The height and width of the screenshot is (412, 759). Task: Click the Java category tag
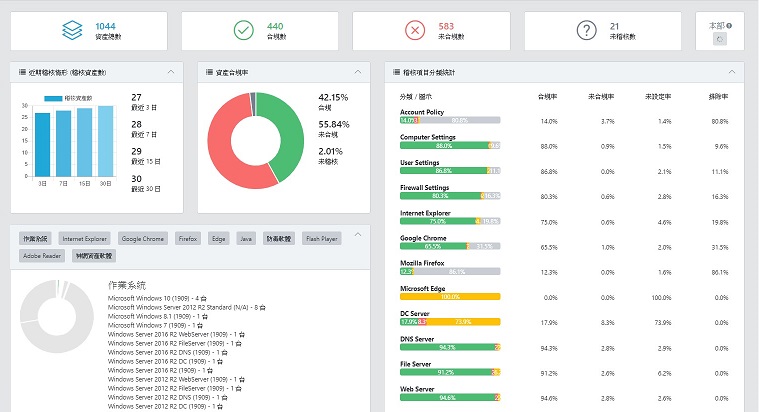click(x=246, y=239)
